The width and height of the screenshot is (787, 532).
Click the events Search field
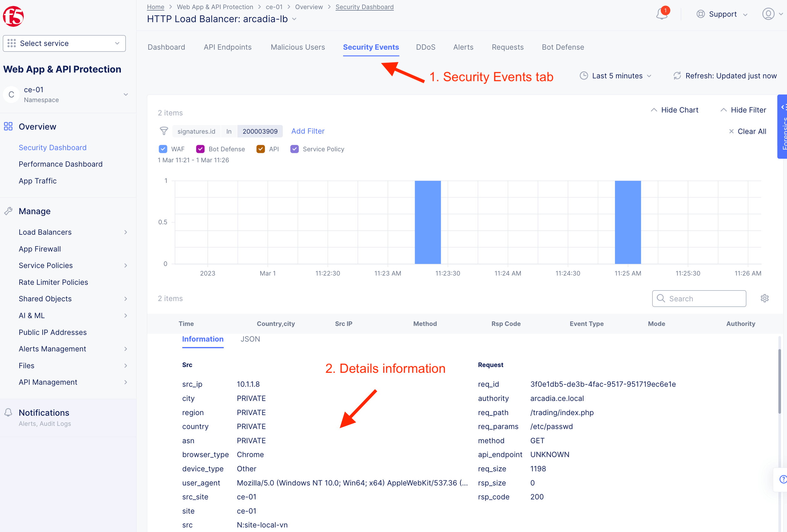699,299
